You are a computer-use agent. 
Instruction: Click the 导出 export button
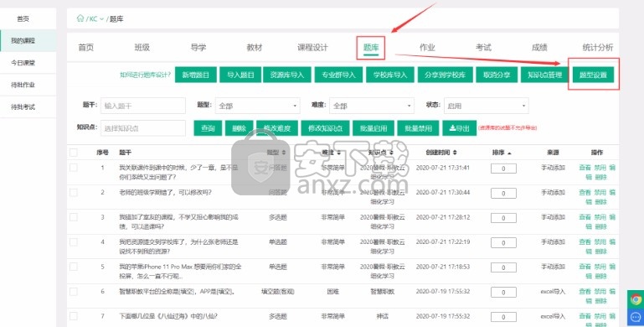click(459, 128)
